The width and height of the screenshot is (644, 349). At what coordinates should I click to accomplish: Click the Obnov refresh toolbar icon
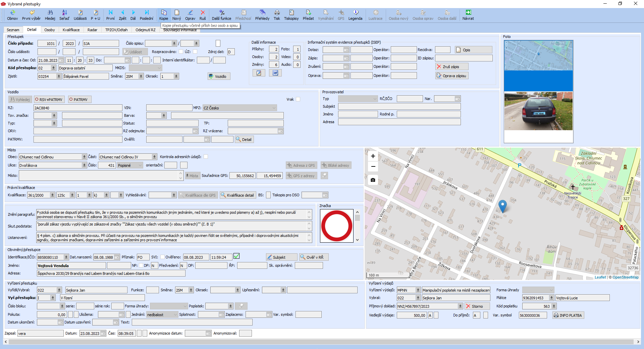(12, 15)
